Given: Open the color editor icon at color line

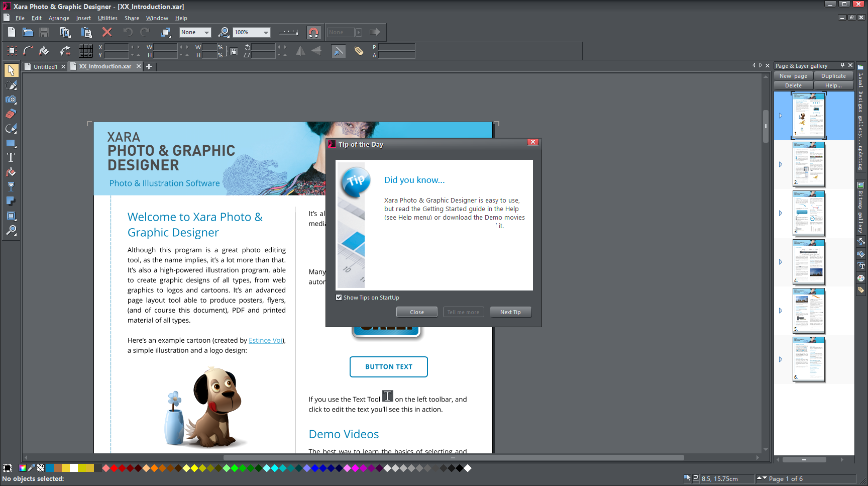Looking at the screenshot, I should click(x=23, y=468).
